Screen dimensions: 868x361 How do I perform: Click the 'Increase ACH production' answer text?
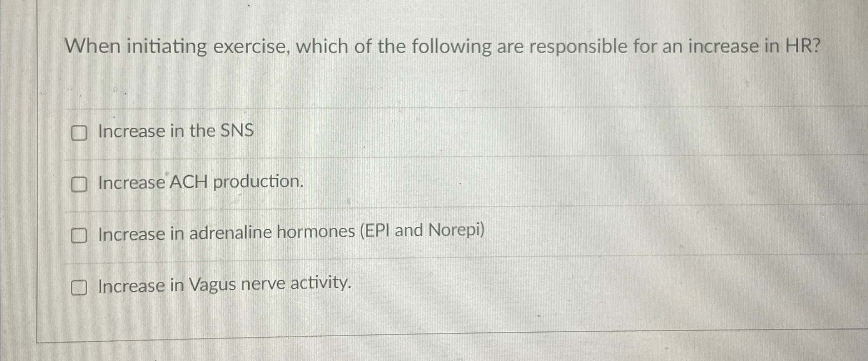[199, 183]
